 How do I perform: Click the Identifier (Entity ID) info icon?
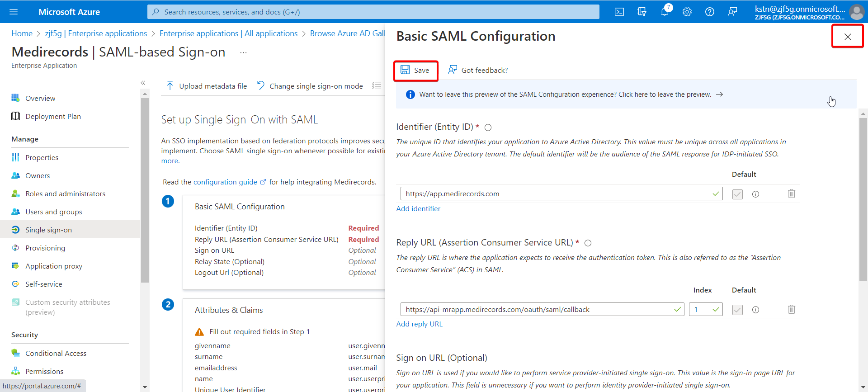pos(488,128)
